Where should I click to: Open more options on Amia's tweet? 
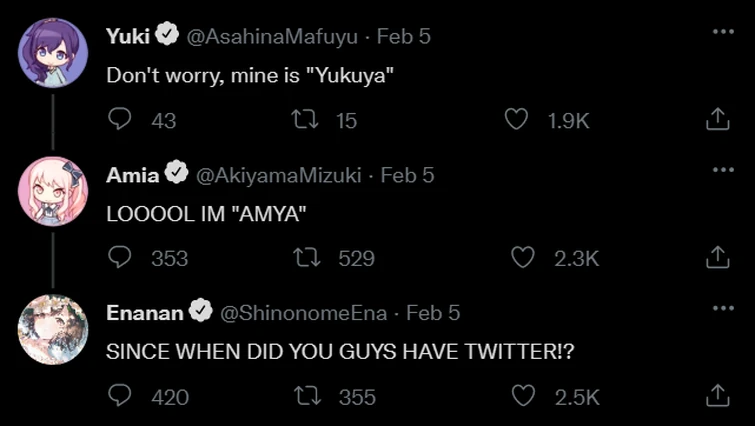click(x=723, y=170)
